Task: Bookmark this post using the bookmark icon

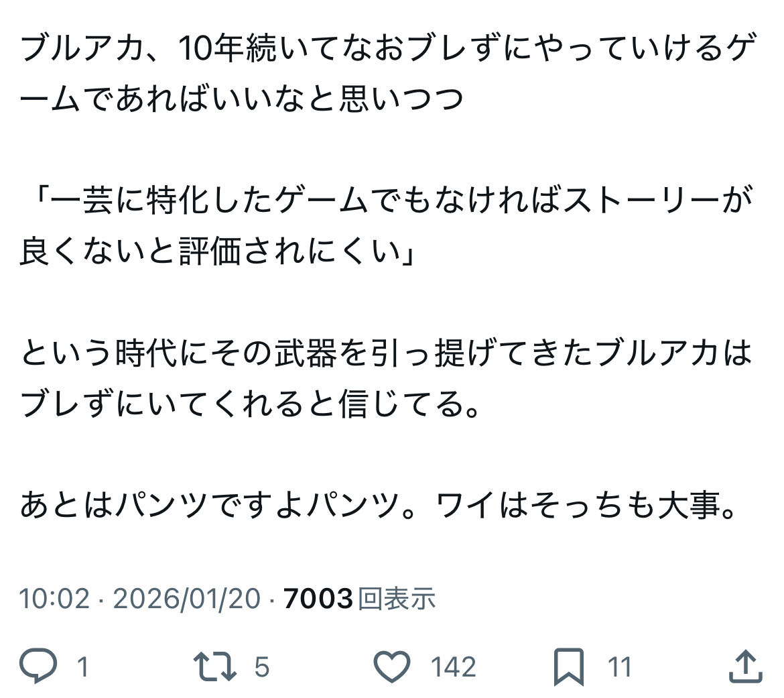Action: pyautogui.click(x=569, y=666)
